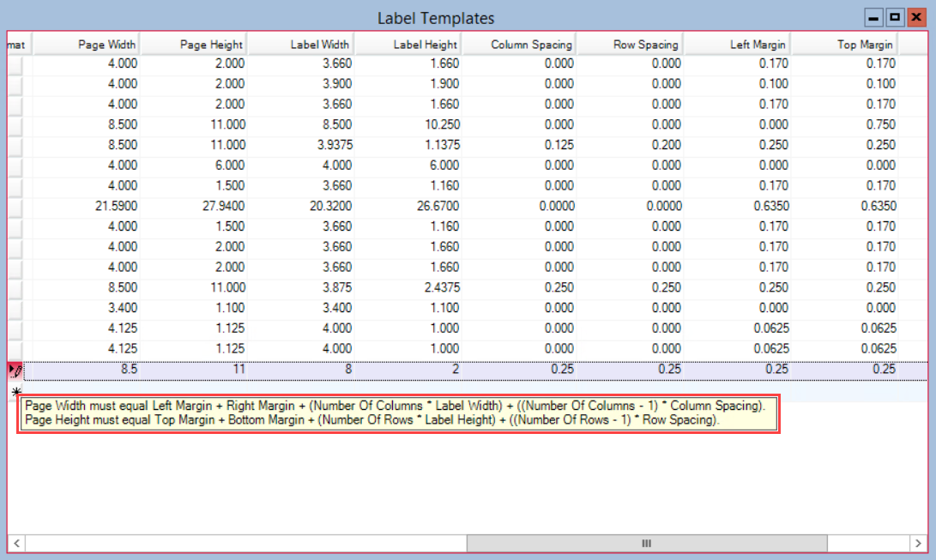Click the Top Margin cell '0.6350'
936x560 pixels.
tap(845, 207)
